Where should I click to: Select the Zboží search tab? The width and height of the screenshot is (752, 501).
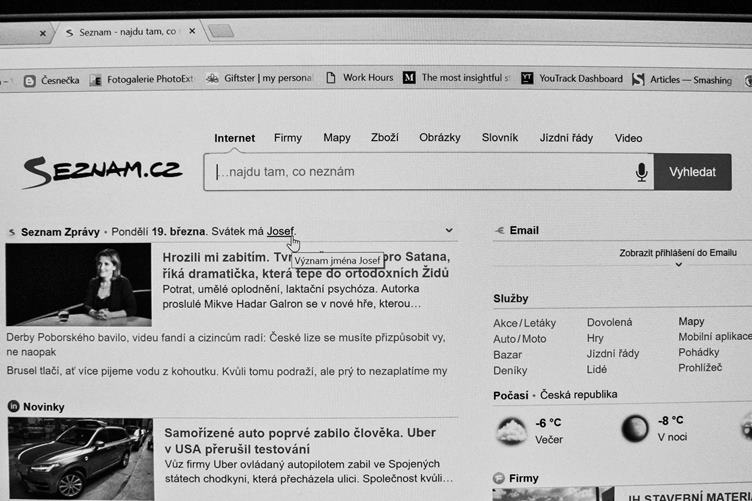pos(385,138)
